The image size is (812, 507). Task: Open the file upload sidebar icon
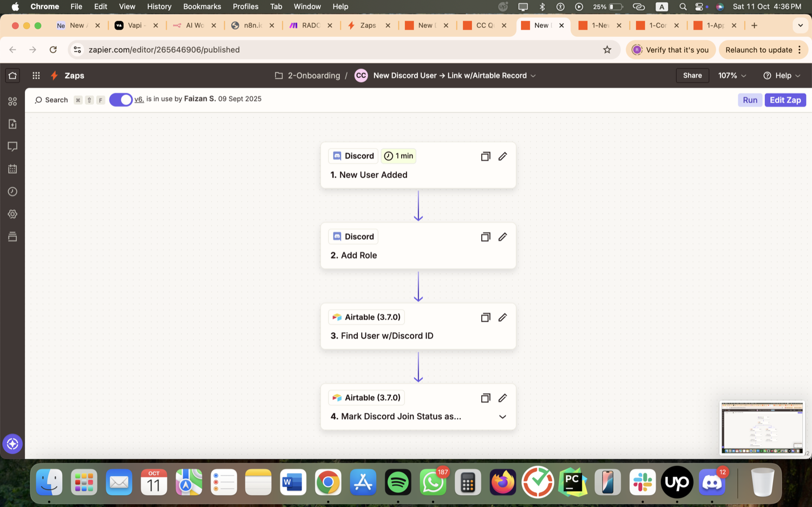(x=12, y=124)
